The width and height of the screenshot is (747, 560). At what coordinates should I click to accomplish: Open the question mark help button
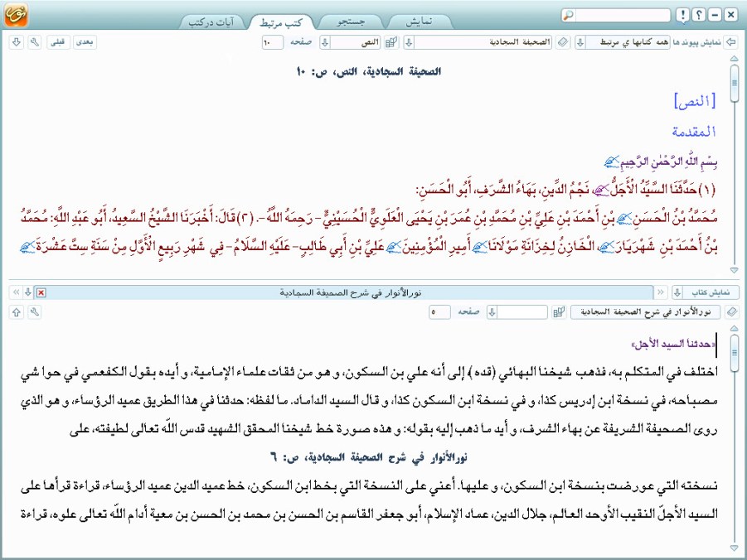pos(698,15)
